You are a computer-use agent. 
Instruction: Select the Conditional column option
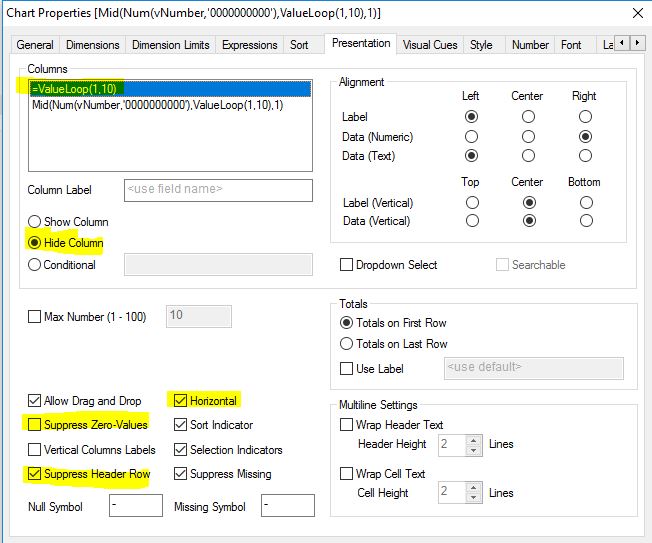pos(62,265)
